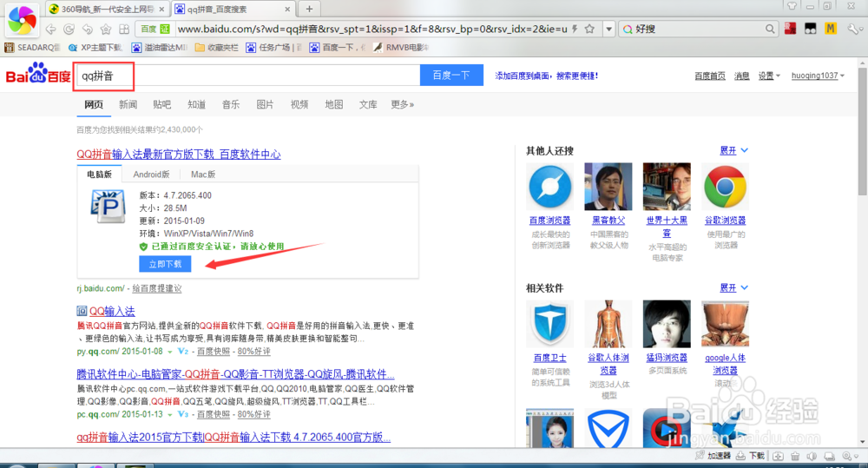Expand the arrow after py.qq.com 2015-01-08
868x468 pixels.
(170, 352)
